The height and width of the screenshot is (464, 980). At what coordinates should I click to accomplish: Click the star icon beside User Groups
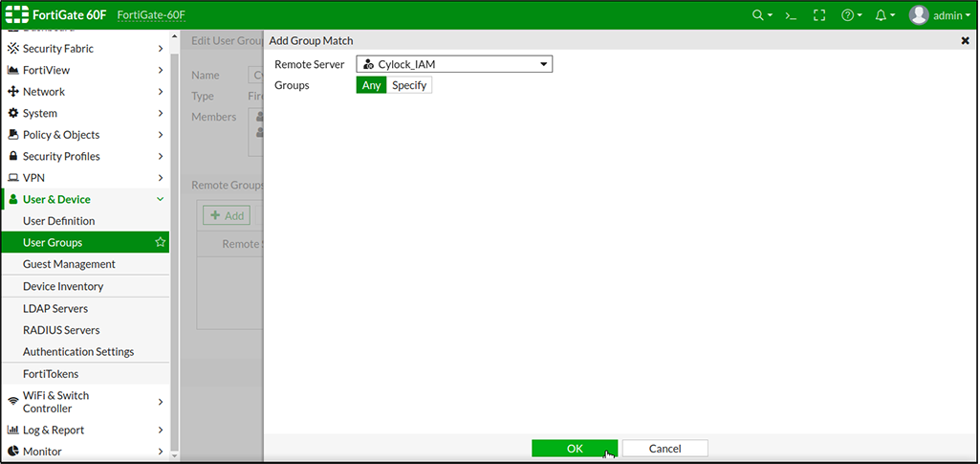[160, 243]
